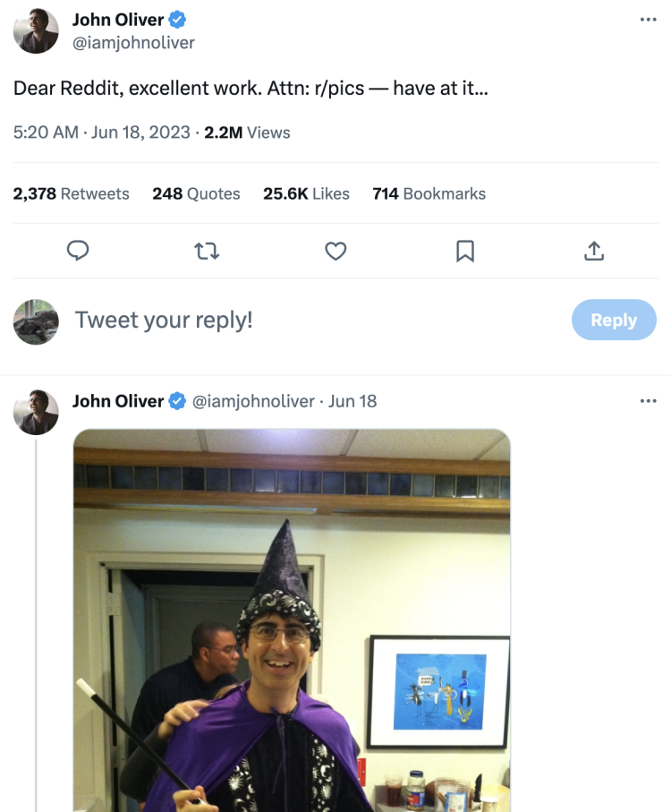Bookmark this tweet
671x812 pixels.
pyautogui.click(x=465, y=252)
